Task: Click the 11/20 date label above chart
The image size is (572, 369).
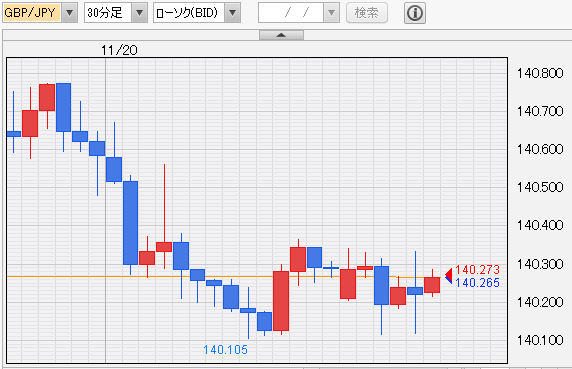Action: 119,50
